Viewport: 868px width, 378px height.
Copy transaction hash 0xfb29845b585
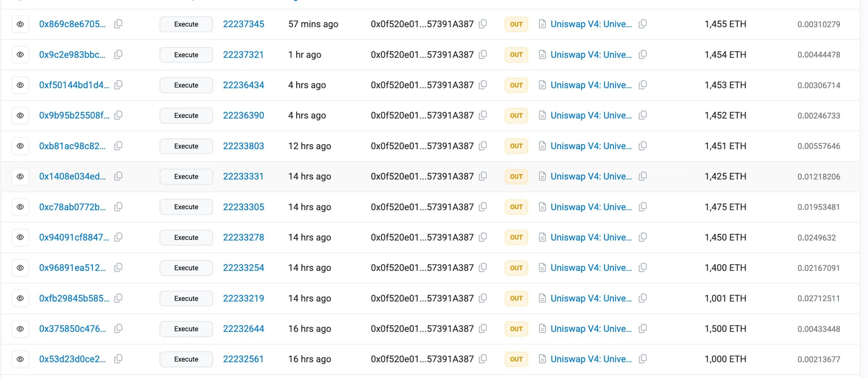[x=118, y=298]
